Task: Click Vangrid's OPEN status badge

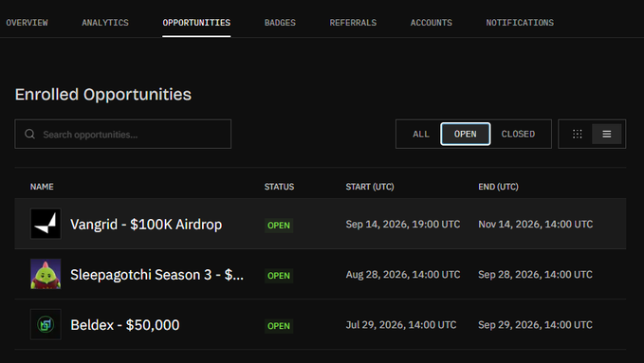Action: coord(279,225)
